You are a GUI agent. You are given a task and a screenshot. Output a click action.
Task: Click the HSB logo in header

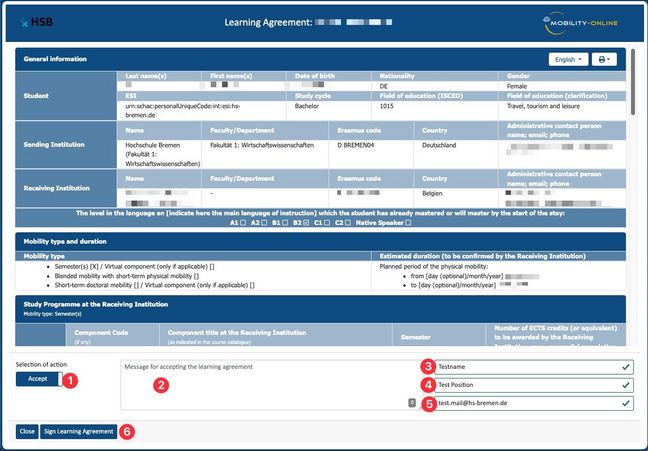tap(40, 21)
